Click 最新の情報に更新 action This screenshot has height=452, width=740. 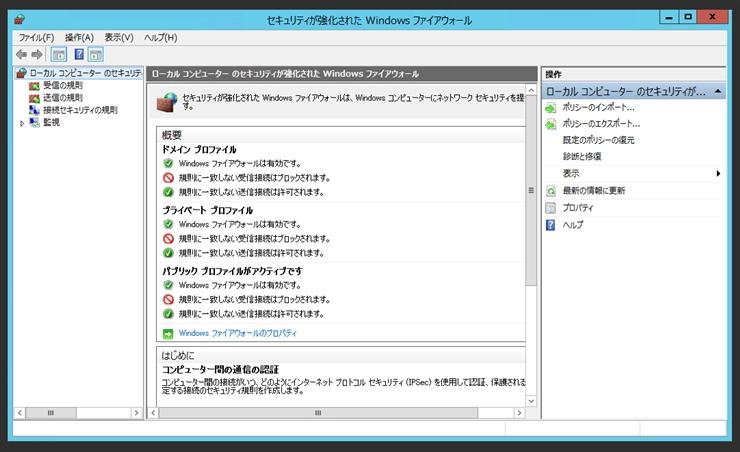point(594,191)
